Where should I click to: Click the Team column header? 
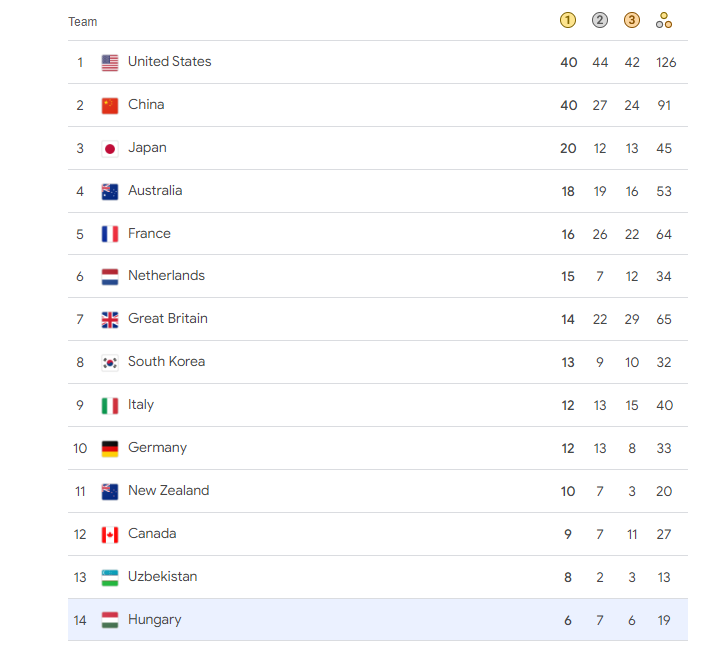(83, 22)
